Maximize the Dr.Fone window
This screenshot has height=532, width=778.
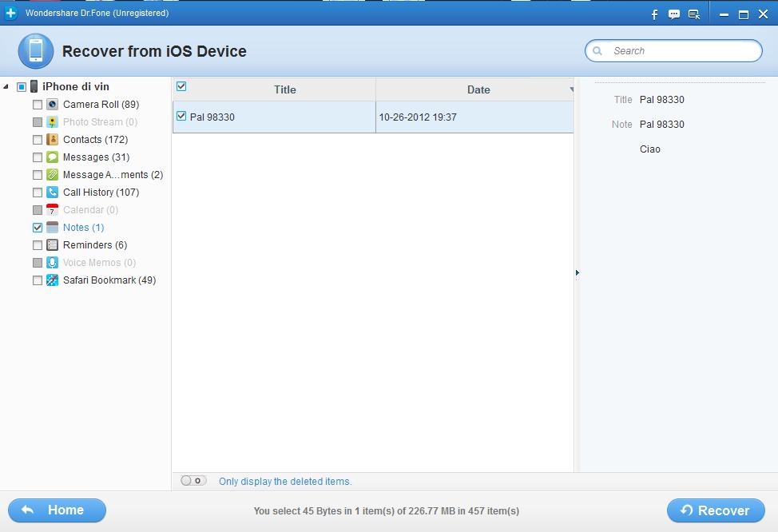(x=744, y=15)
